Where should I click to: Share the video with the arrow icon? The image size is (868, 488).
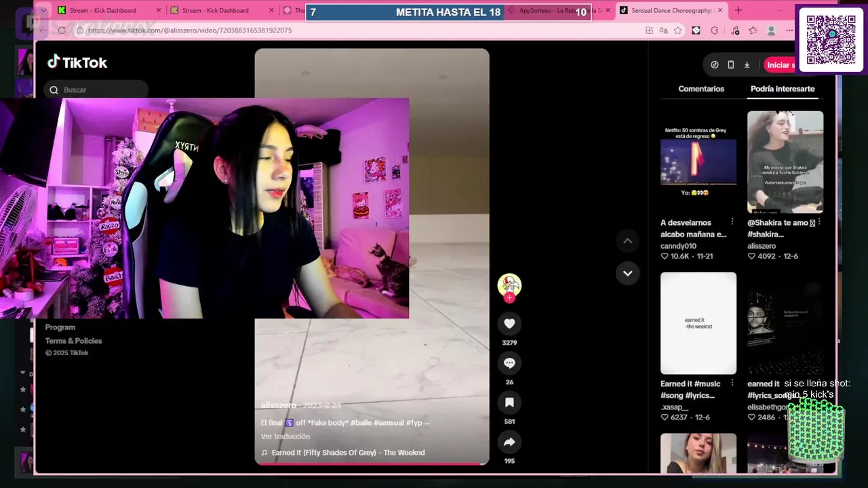[x=509, y=442]
